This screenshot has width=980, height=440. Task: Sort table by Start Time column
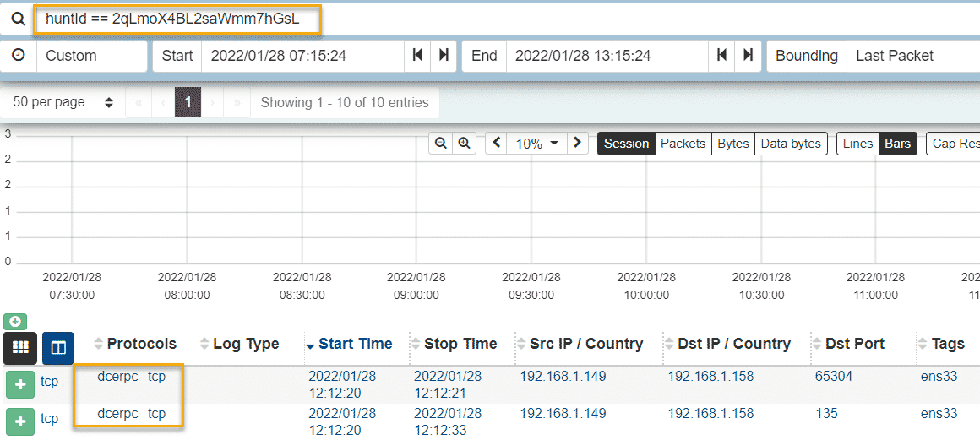pos(355,344)
